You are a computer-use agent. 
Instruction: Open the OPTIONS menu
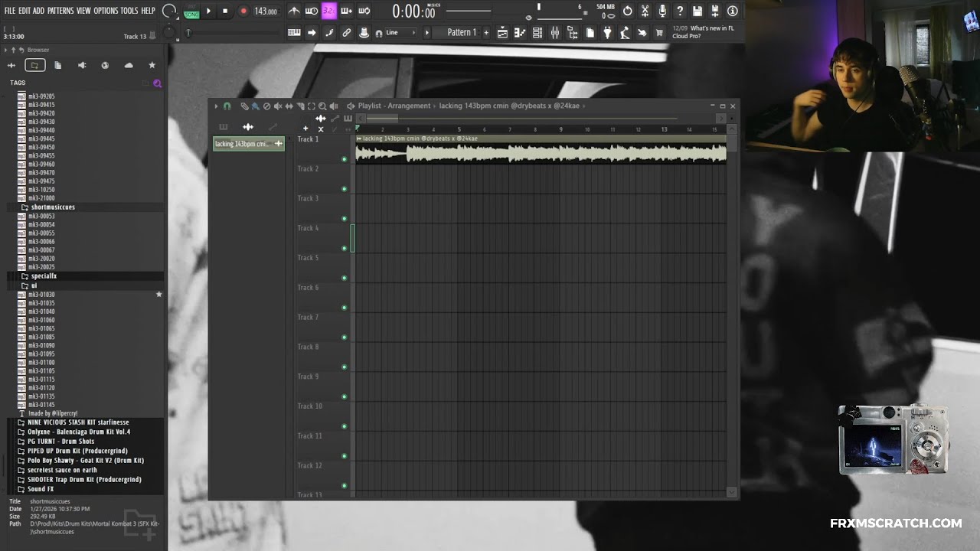[x=106, y=11]
